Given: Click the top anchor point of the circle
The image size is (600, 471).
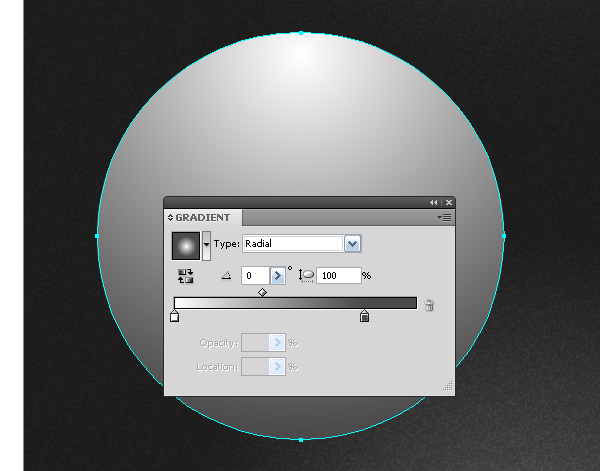Looking at the screenshot, I should tap(301, 33).
